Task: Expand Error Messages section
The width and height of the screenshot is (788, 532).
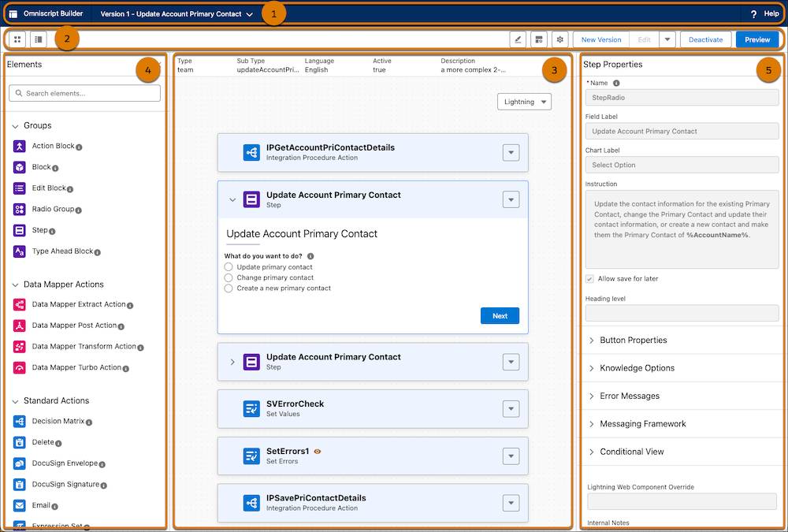Action: pyautogui.click(x=592, y=396)
